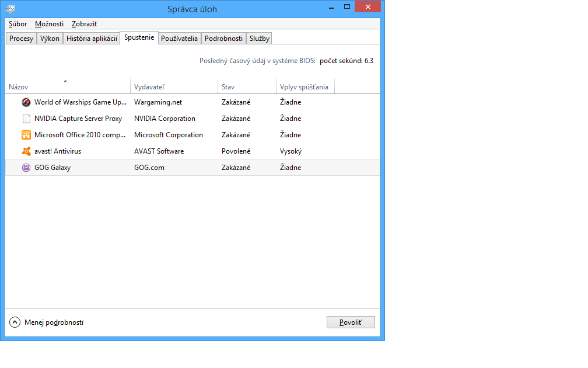Click the Wargaming.net publisher cell
Image resolution: width=588 pixels, height=368 pixels.
158,102
